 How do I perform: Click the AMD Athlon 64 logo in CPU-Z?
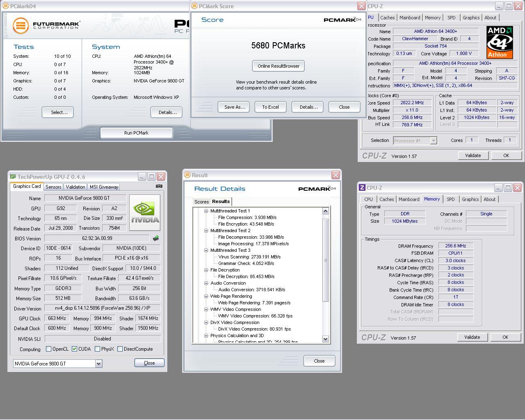click(x=500, y=42)
